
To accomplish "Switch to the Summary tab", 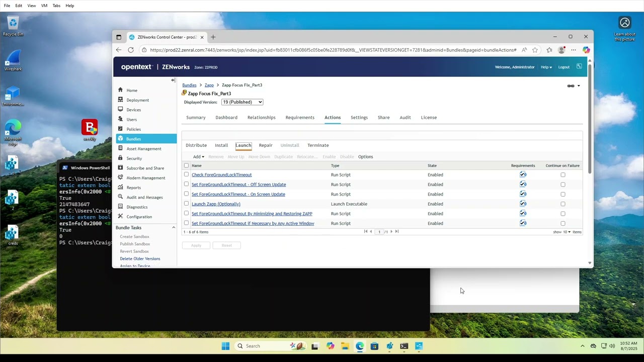I will click(x=196, y=118).
